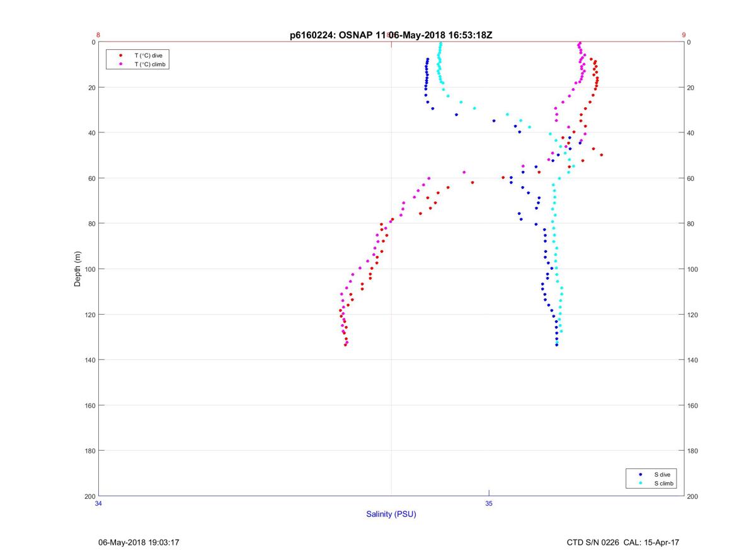
Task: Click the '200' tick on the right depth axis
Action: pos(692,496)
